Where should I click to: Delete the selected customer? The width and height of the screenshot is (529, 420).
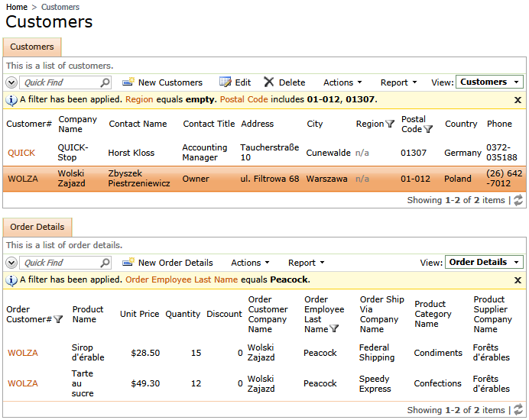pyautogui.click(x=284, y=82)
